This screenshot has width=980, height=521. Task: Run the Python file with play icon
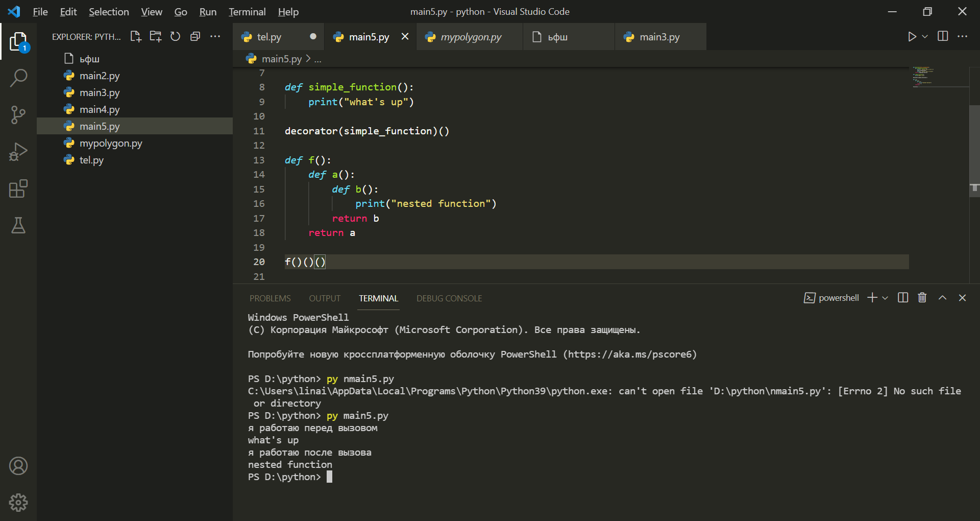(x=912, y=36)
